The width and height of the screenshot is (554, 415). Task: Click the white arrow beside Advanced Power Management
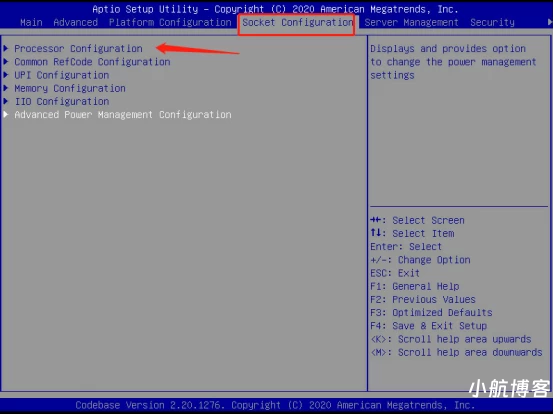[x=6, y=114]
